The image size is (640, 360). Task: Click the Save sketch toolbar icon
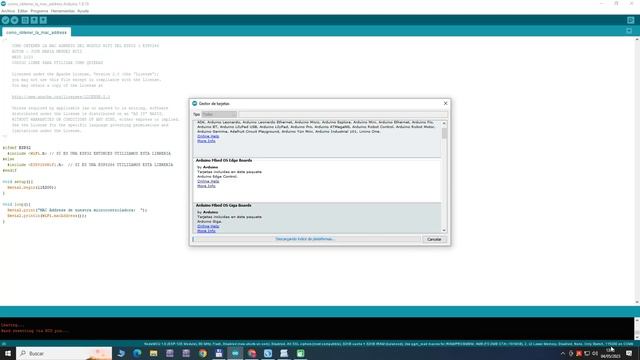(x=43, y=20)
